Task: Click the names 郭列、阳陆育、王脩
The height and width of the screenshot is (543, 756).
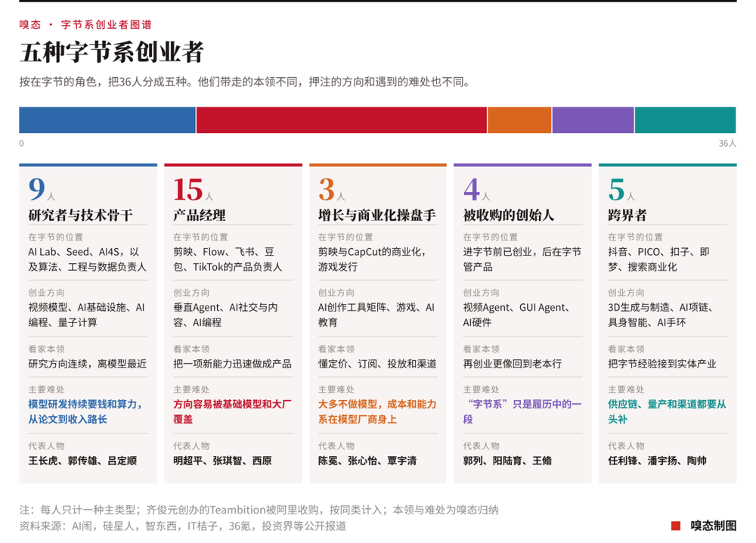Action: coord(507,461)
